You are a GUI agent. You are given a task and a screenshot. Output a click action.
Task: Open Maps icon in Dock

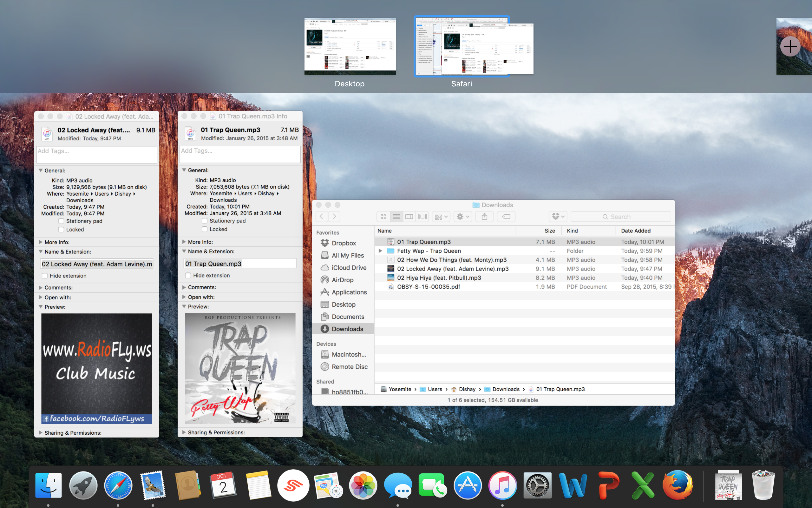328,485
